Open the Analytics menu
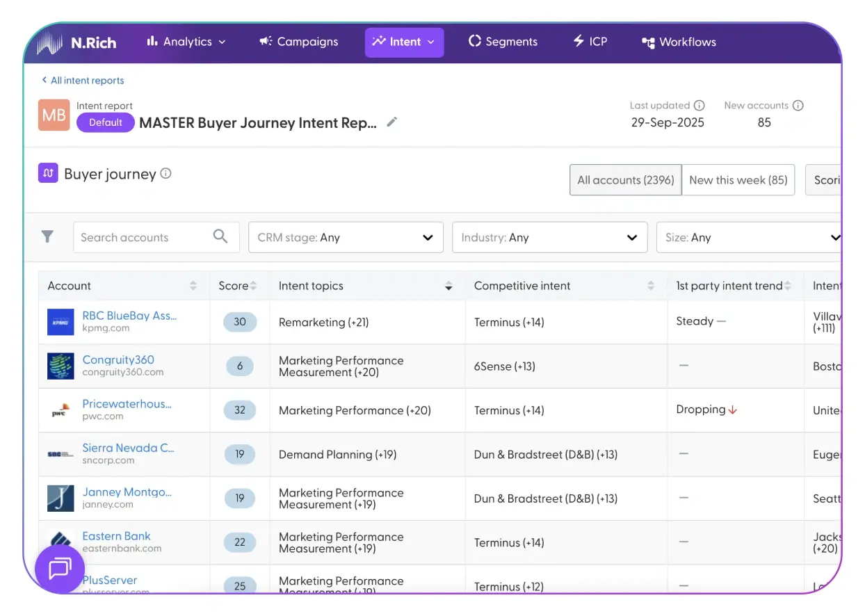Screen dimensions: 865x616 point(186,42)
